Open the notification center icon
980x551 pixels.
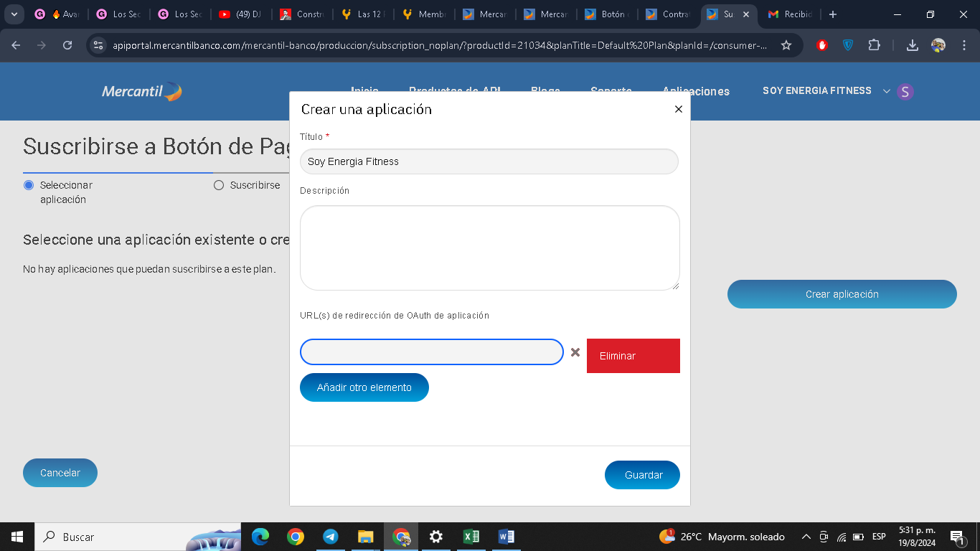[957, 537]
